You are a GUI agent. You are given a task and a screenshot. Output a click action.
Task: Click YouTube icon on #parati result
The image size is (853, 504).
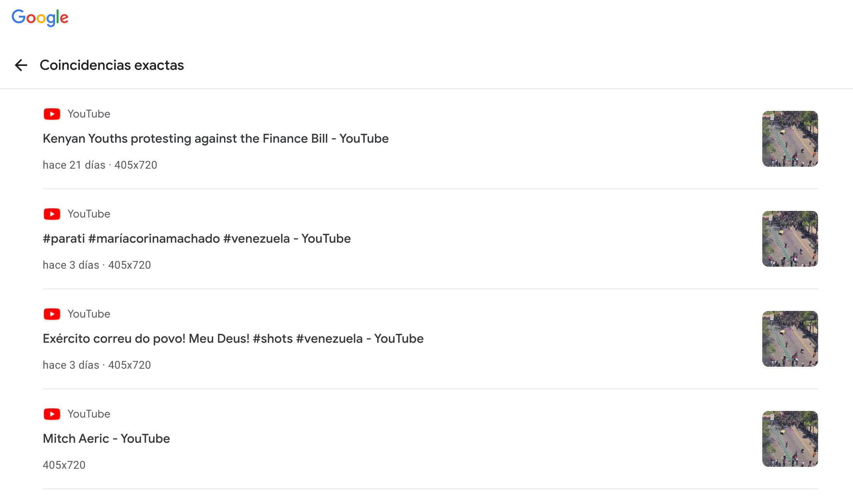(52, 214)
